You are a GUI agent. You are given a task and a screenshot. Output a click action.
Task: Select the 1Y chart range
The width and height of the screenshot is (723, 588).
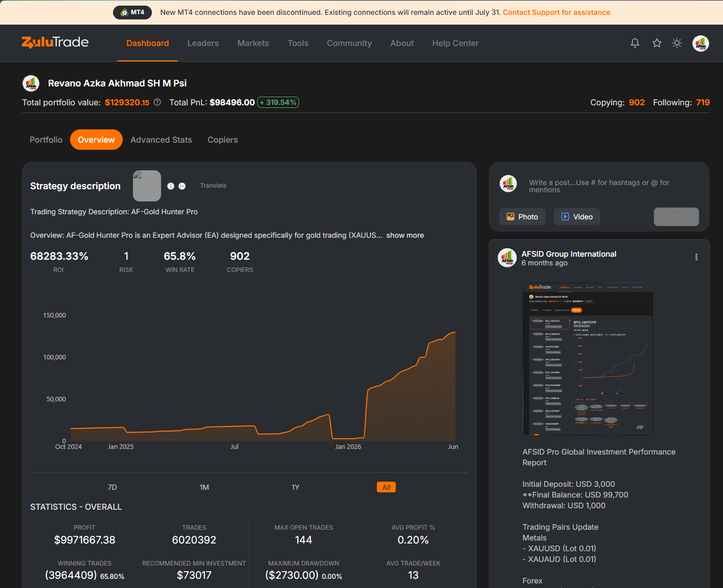[296, 487]
